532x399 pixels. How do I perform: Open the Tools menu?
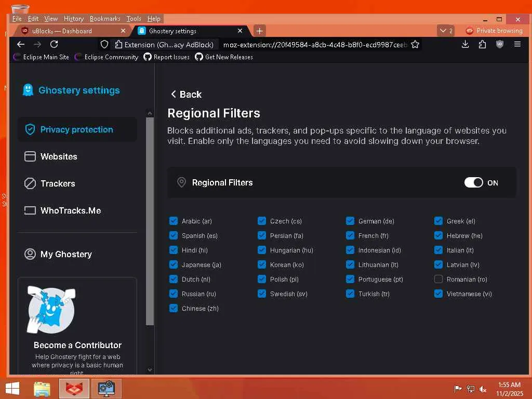[x=134, y=19]
